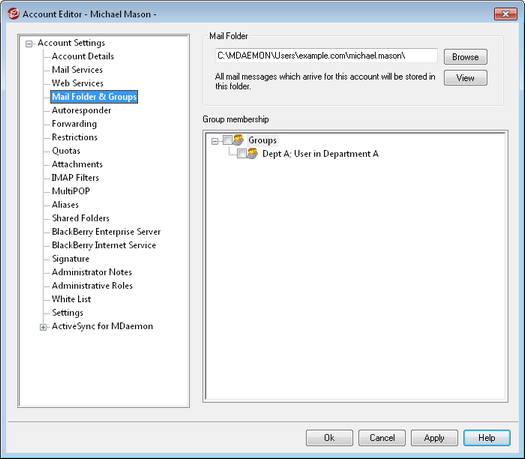Click the Apply button
Viewport: 525px width, 459px height.
click(x=434, y=438)
